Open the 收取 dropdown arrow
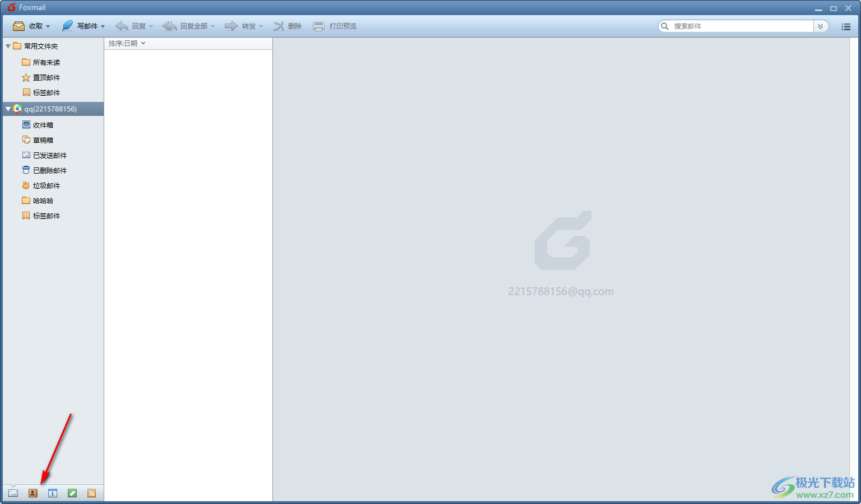861x504 pixels. 48,26
